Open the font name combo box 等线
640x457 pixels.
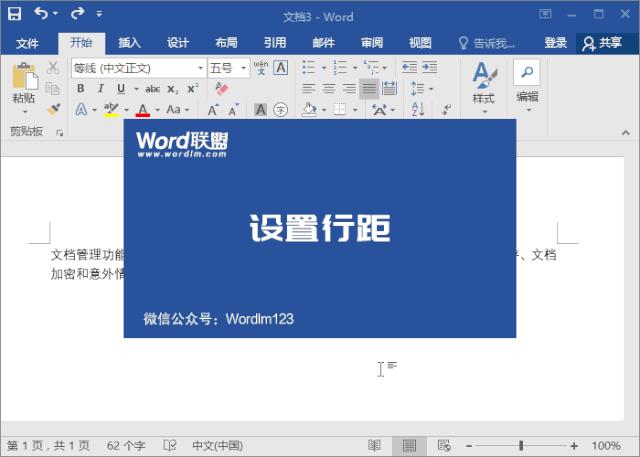coord(139,68)
